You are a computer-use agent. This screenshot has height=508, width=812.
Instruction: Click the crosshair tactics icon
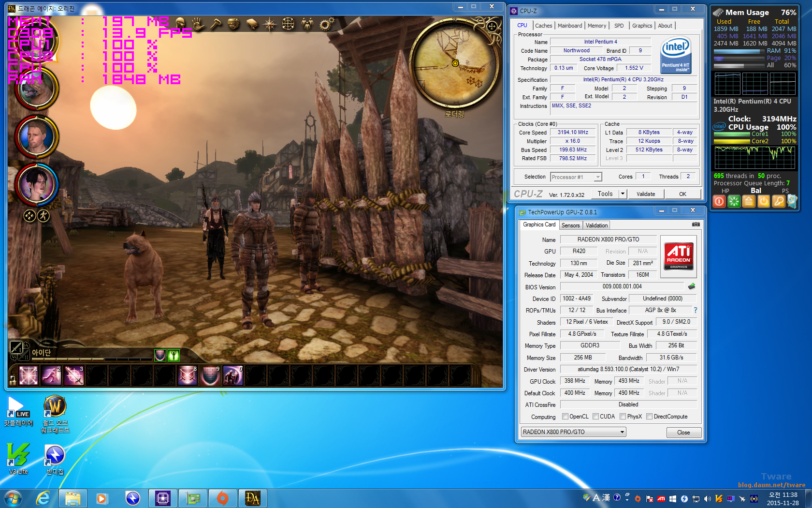(x=288, y=23)
